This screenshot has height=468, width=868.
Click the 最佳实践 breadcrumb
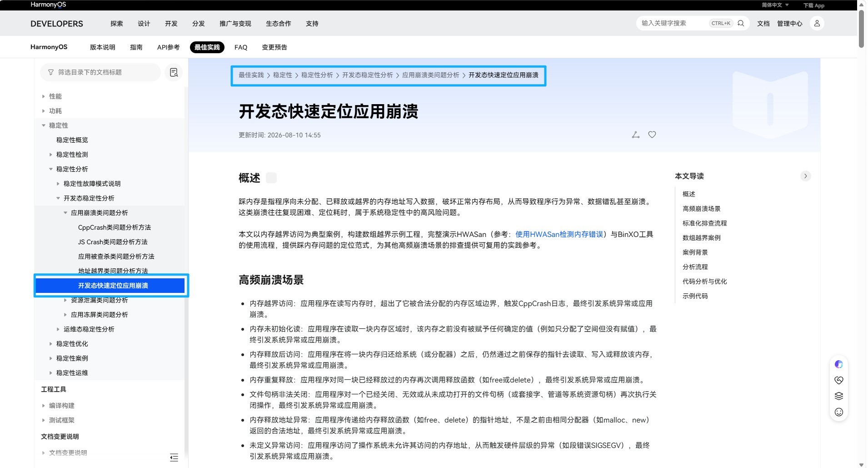pos(251,75)
